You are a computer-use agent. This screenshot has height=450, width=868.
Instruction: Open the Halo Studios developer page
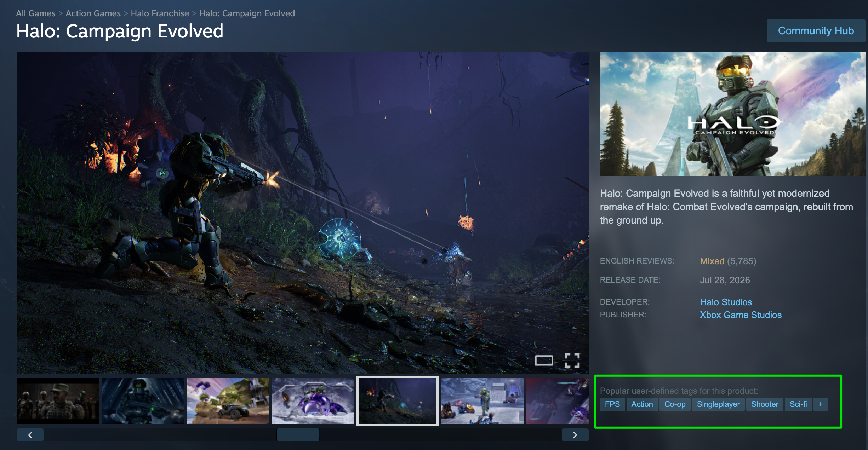[726, 302]
